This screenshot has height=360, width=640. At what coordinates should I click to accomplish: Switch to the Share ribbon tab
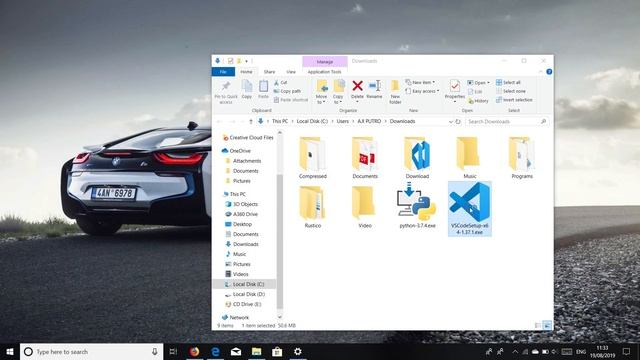(269, 72)
